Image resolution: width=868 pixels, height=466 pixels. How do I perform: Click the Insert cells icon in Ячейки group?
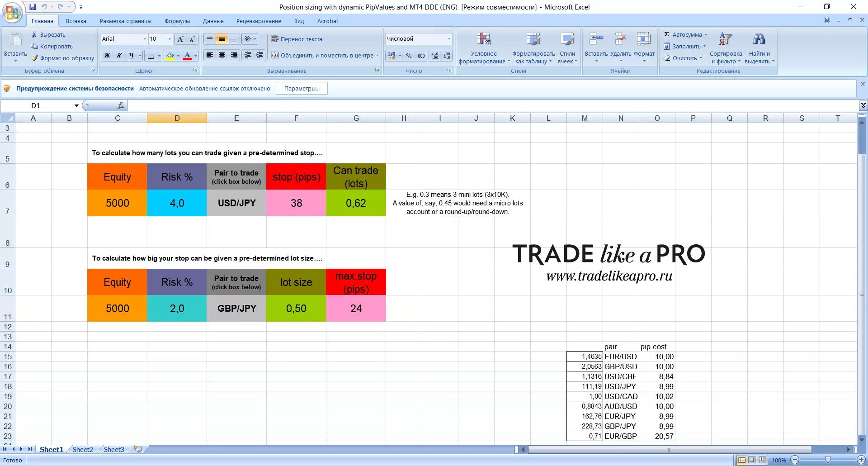point(596,39)
